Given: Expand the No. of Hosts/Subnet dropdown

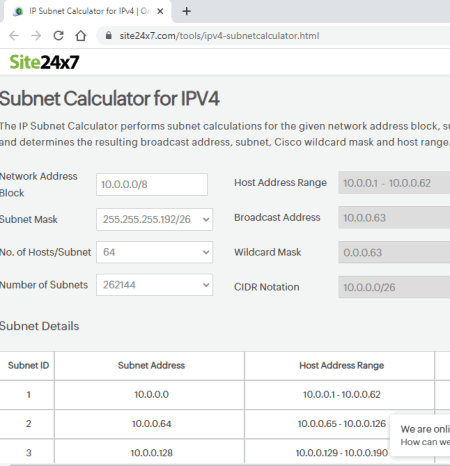Looking at the screenshot, I should (154, 252).
